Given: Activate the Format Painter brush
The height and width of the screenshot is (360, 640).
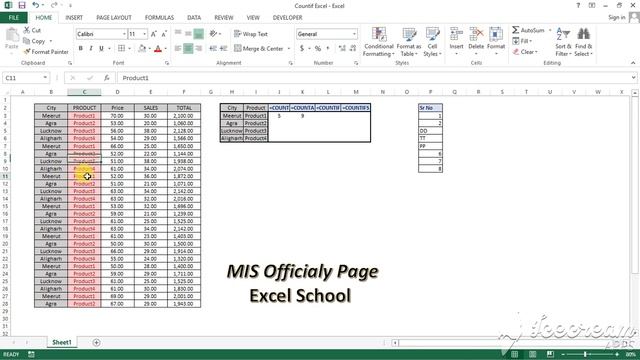Looking at the screenshot, I should [x=46, y=52].
